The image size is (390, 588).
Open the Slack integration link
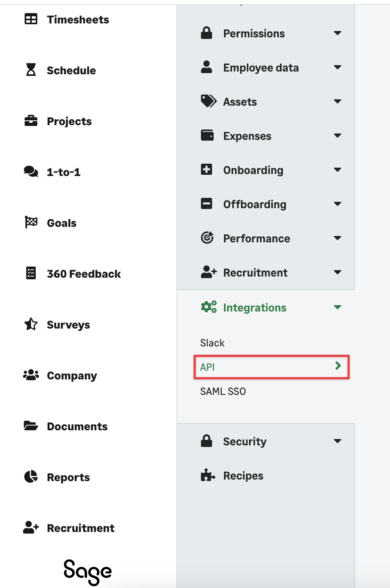[212, 343]
